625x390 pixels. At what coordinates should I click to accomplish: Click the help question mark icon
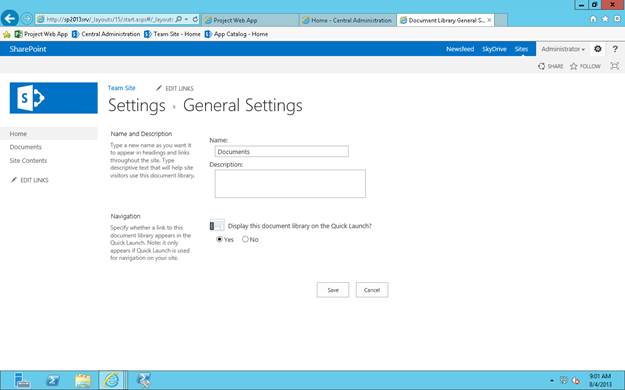tap(615, 49)
